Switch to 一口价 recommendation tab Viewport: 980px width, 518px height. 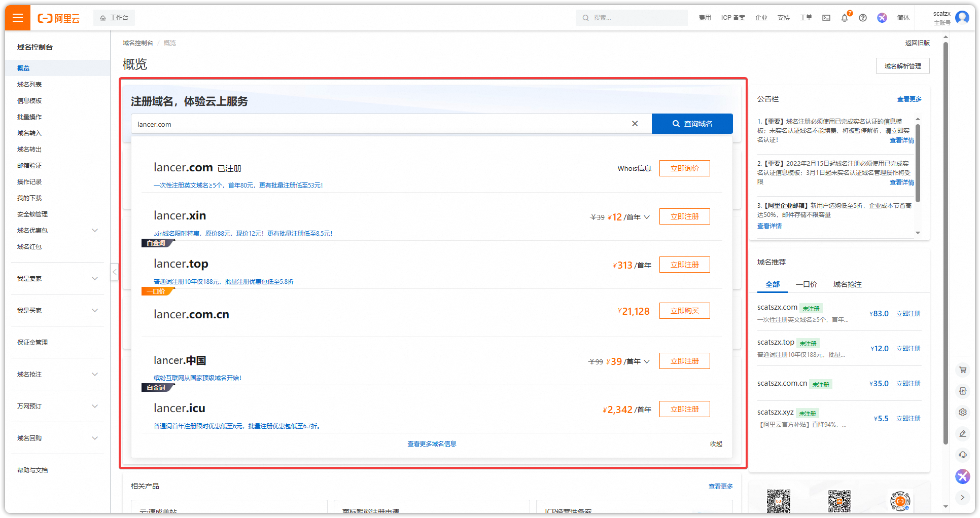pyautogui.click(x=807, y=284)
